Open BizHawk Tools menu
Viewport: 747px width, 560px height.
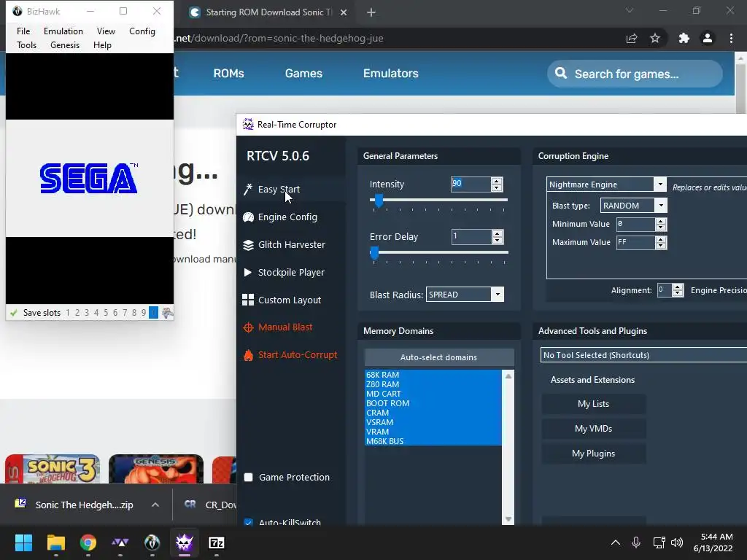tap(27, 44)
